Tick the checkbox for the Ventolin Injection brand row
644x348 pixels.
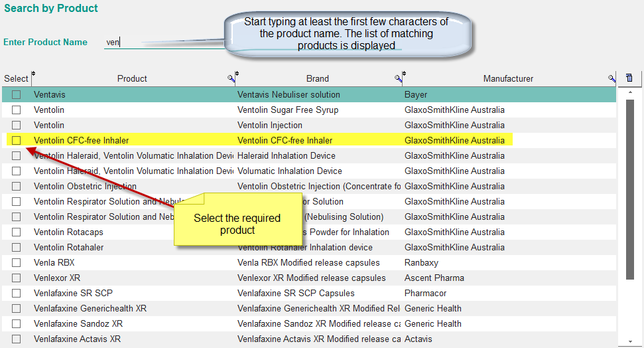tap(16, 125)
